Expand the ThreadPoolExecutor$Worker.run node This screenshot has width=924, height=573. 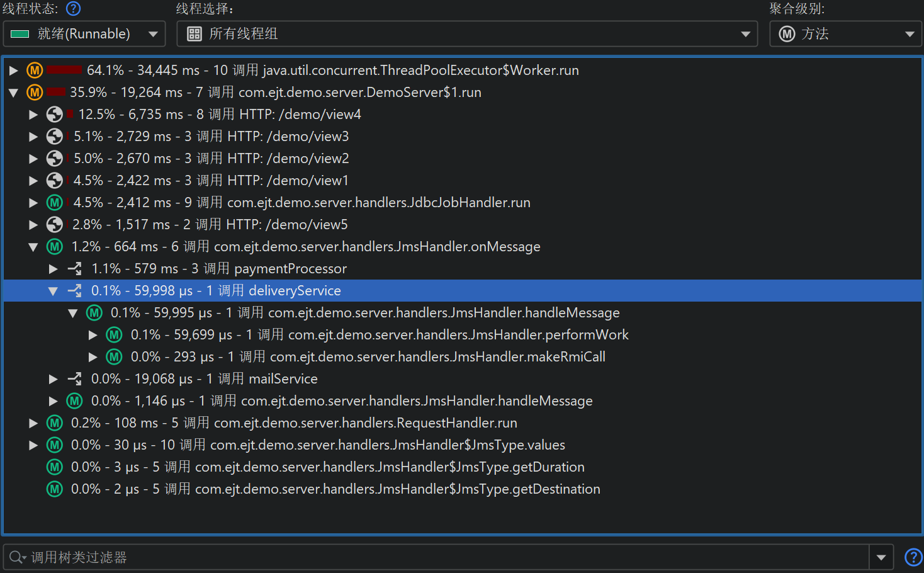pos(13,71)
